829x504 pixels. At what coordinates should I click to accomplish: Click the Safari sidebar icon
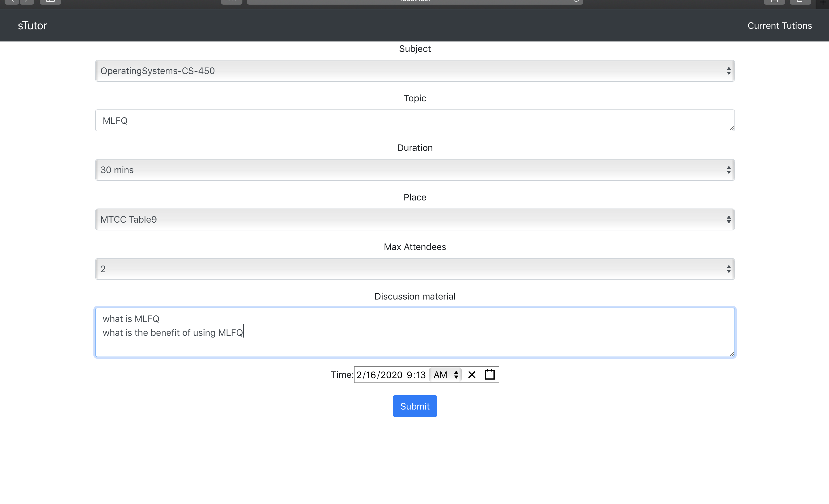50,2
